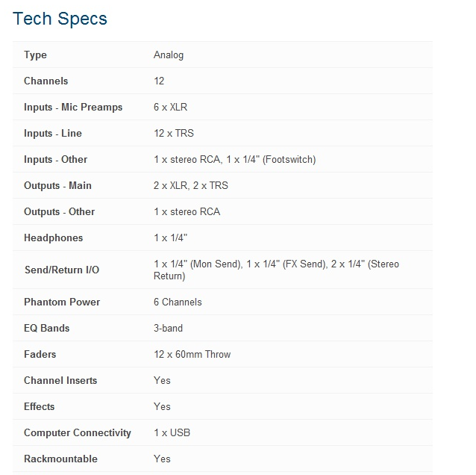Select the Type row label
476x475 pixels.
click(x=36, y=55)
